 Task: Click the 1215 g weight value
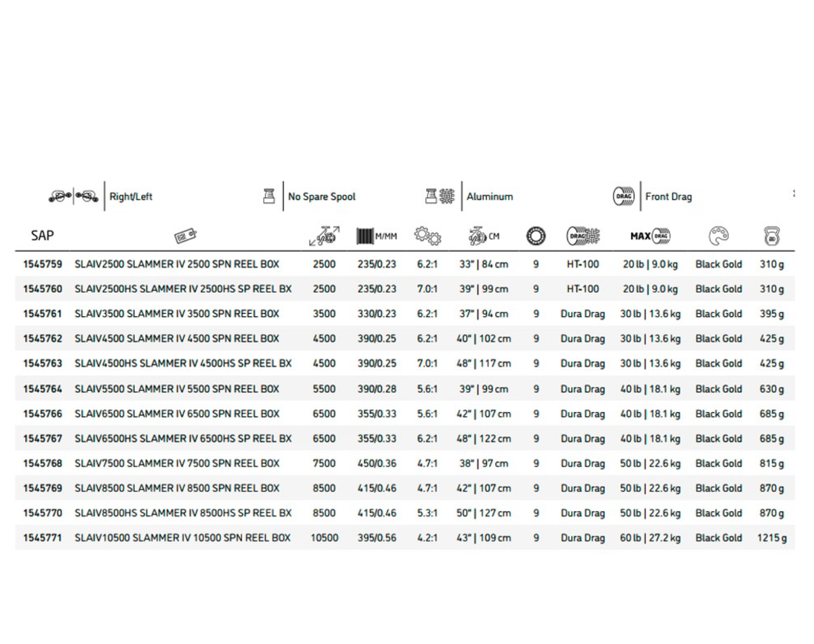coord(772,538)
